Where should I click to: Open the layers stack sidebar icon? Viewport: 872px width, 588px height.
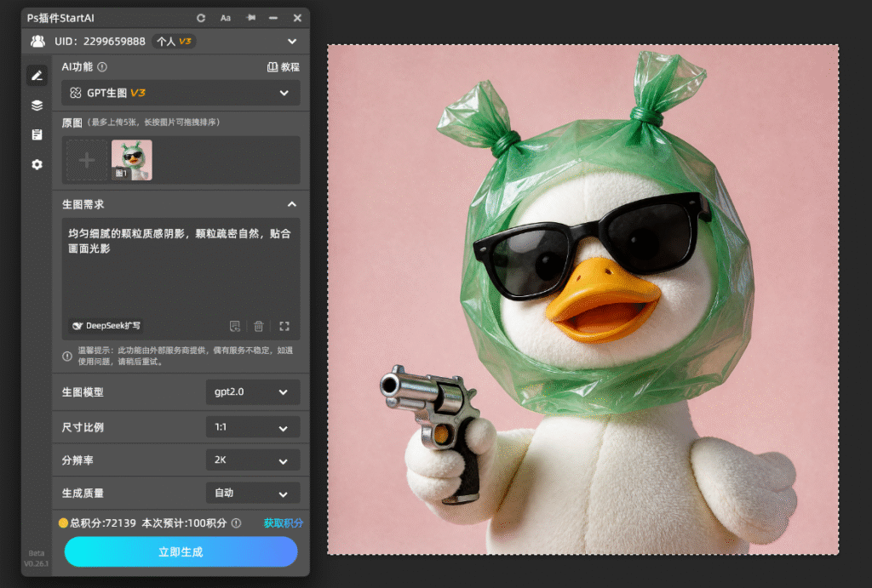[37, 105]
